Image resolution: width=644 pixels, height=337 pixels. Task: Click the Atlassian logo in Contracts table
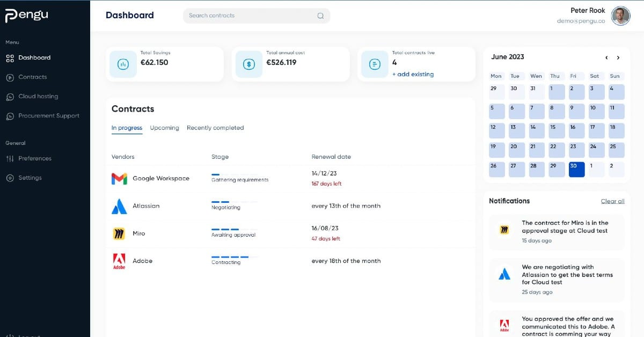119,206
